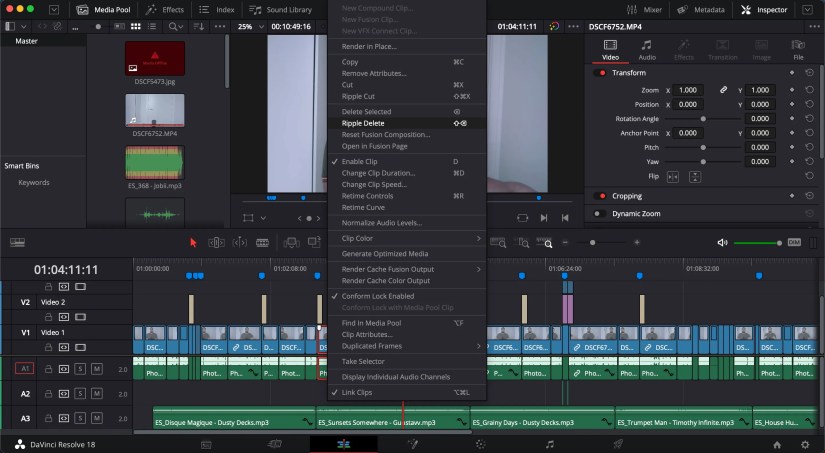Toggle the DIM audio button
This screenshot has width=825, height=453.
point(794,242)
